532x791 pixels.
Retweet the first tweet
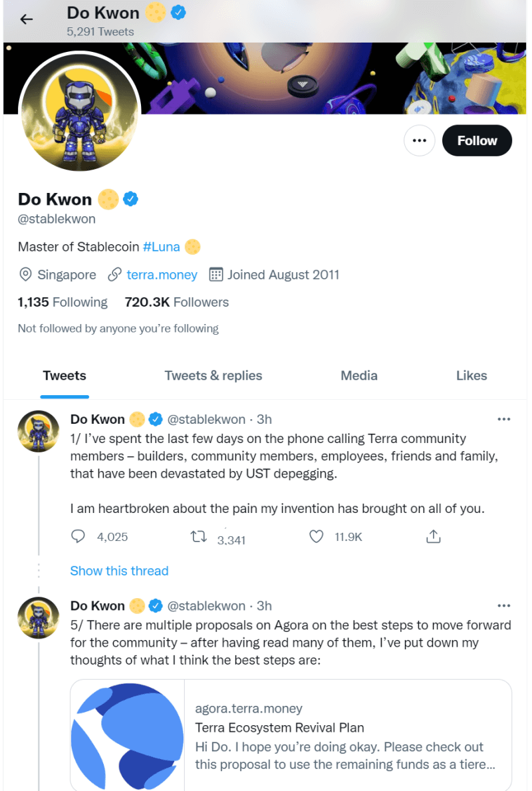(x=199, y=536)
